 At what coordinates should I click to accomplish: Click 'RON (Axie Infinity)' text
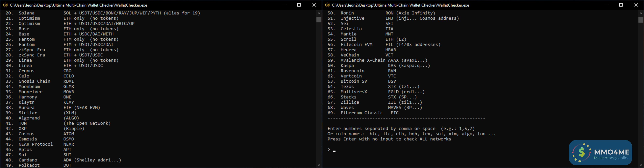point(411,13)
